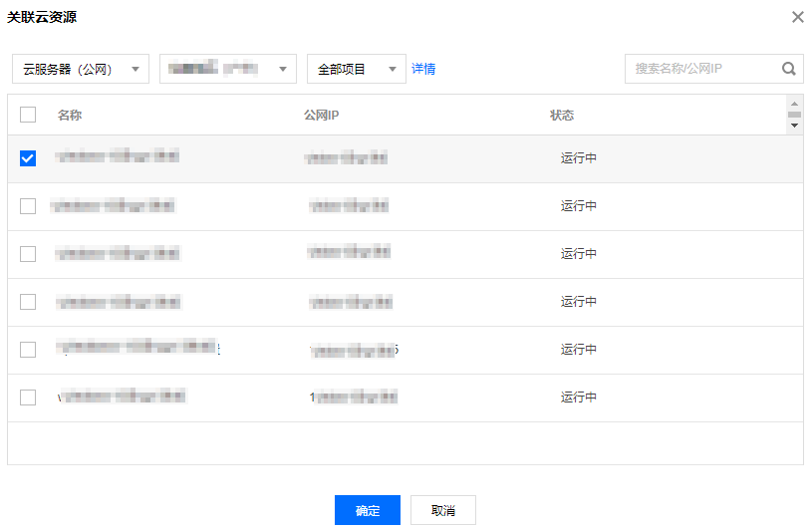Check the third row checkbox
The image size is (812, 530).
coord(28,254)
